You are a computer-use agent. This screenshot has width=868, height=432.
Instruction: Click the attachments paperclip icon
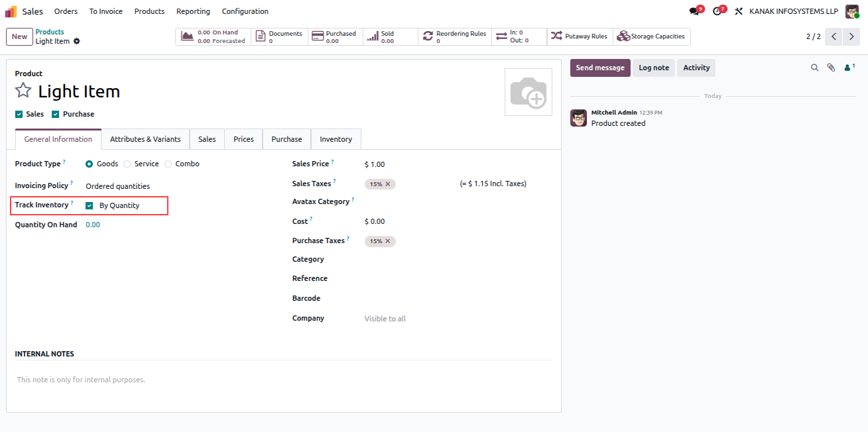coord(831,68)
